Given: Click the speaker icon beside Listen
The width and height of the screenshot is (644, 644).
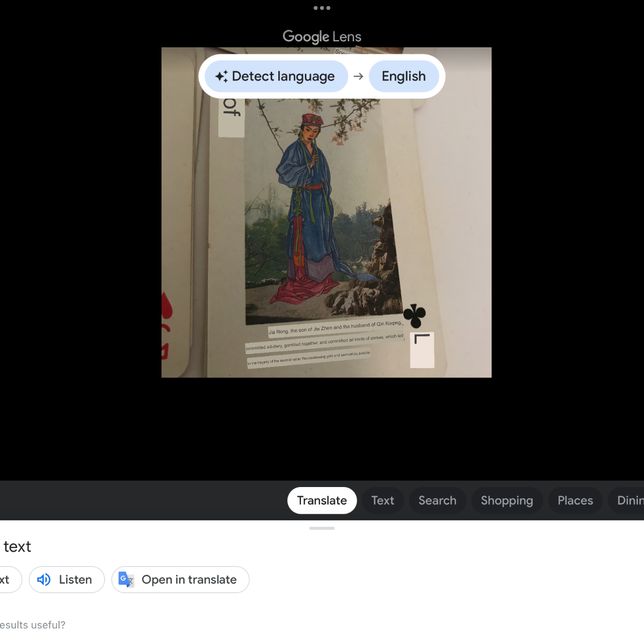Looking at the screenshot, I should pos(44,580).
